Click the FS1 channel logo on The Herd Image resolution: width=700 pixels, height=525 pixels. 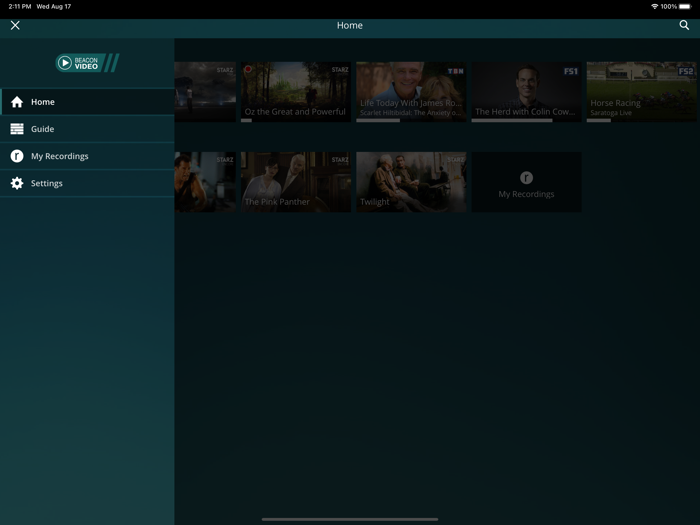(570, 71)
